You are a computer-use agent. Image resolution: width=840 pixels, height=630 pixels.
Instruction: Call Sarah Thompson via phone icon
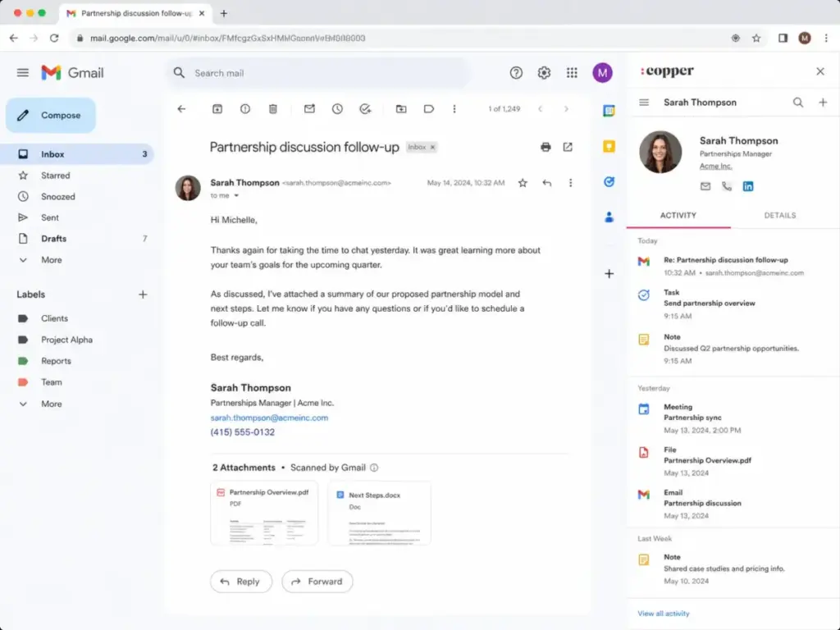[x=727, y=186]
